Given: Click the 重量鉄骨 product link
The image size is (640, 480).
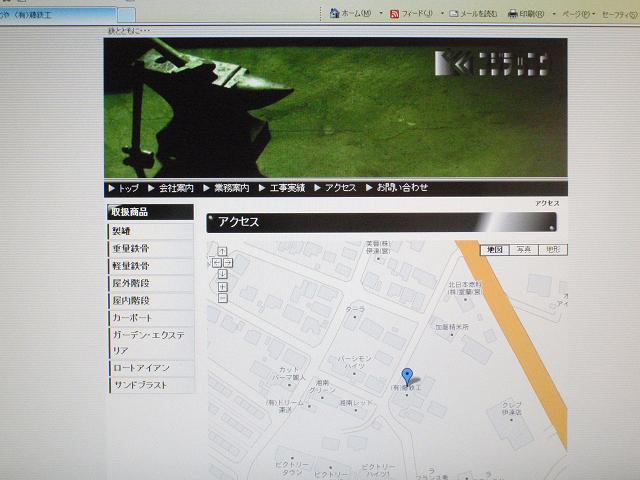Looking at the screenshot, I should pos(151,249).
